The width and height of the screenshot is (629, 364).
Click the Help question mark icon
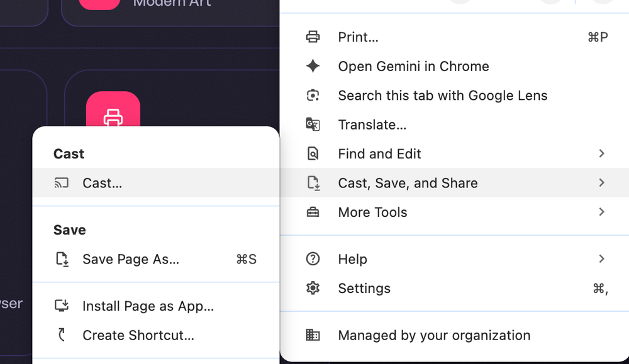pyautogui.click(x=313, y=259)
